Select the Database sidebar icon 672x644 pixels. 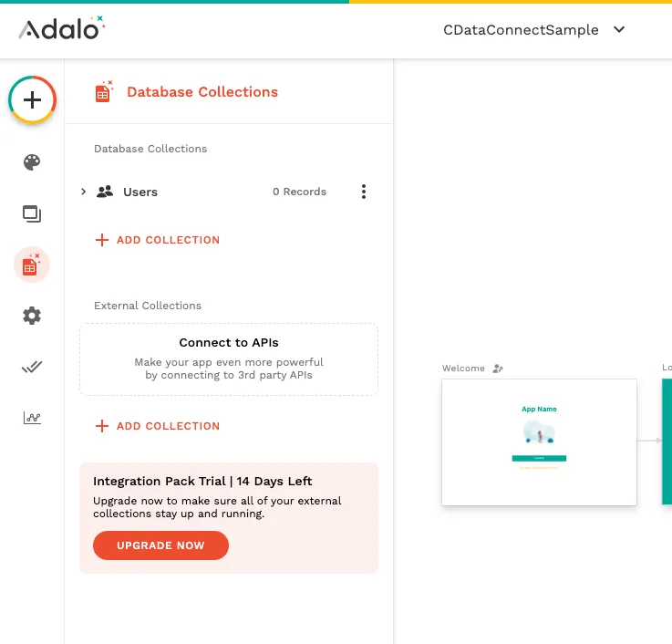point(32,265)
